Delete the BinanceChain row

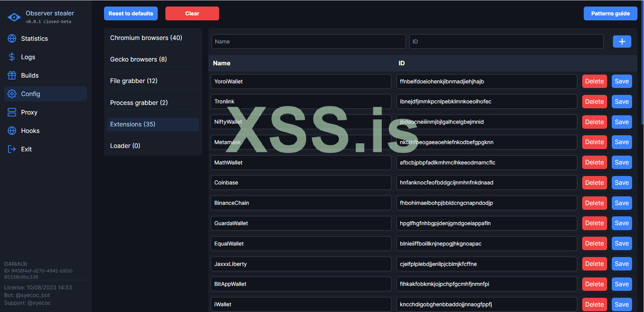coord(594,203)
